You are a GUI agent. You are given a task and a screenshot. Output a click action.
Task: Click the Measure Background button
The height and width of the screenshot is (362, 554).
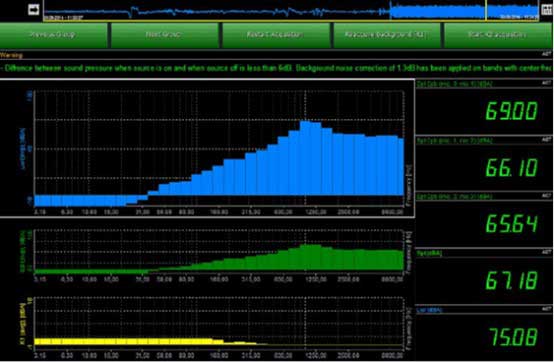[387, 35]
